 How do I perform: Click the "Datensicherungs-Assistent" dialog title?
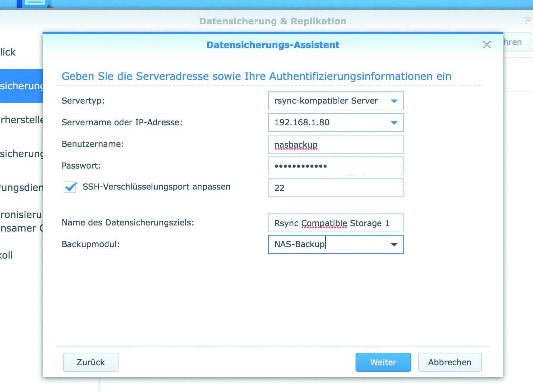click(273, 45)
